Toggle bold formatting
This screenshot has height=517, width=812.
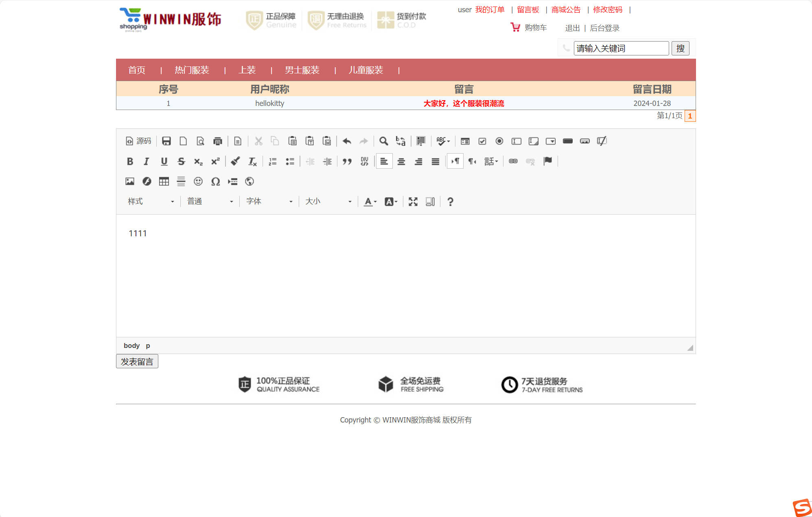click(130, 161)
